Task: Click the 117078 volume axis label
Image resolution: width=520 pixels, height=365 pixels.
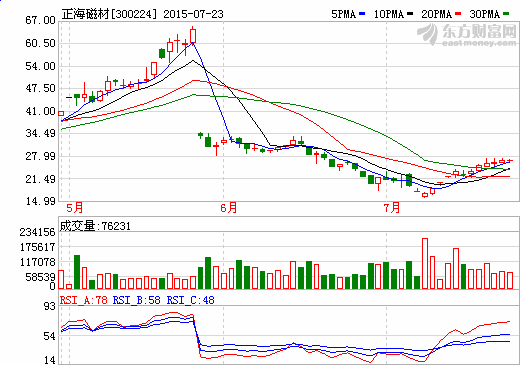Action: pos(37,262)
